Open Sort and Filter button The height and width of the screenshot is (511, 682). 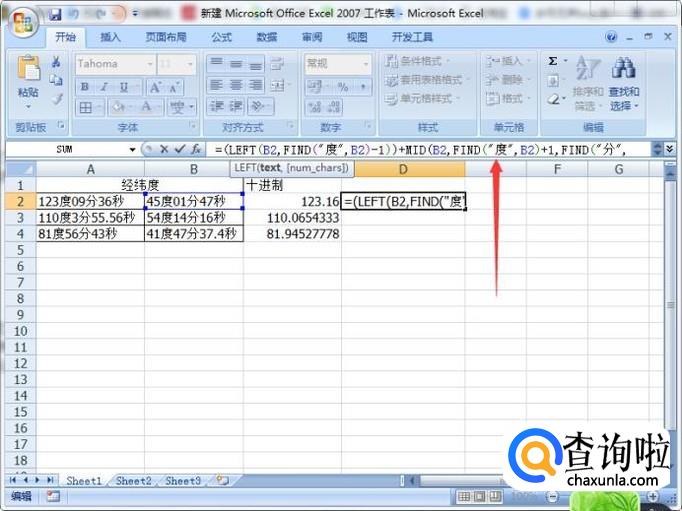pos(588,83)
